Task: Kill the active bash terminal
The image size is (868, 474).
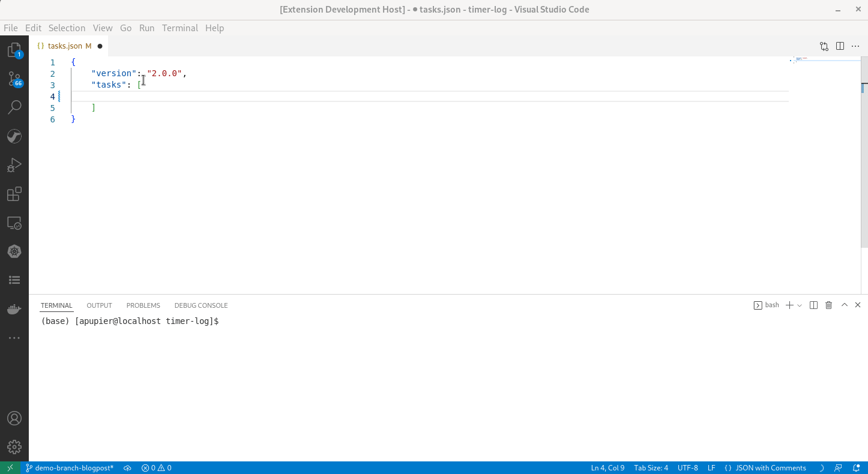Action: point(828,305)
